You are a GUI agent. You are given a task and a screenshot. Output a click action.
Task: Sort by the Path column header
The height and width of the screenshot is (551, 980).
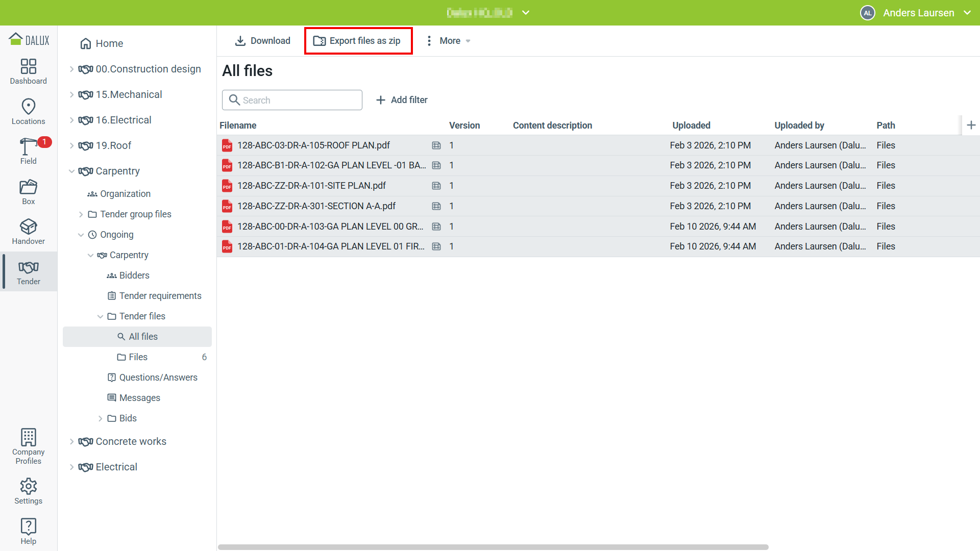click(886, 126)
